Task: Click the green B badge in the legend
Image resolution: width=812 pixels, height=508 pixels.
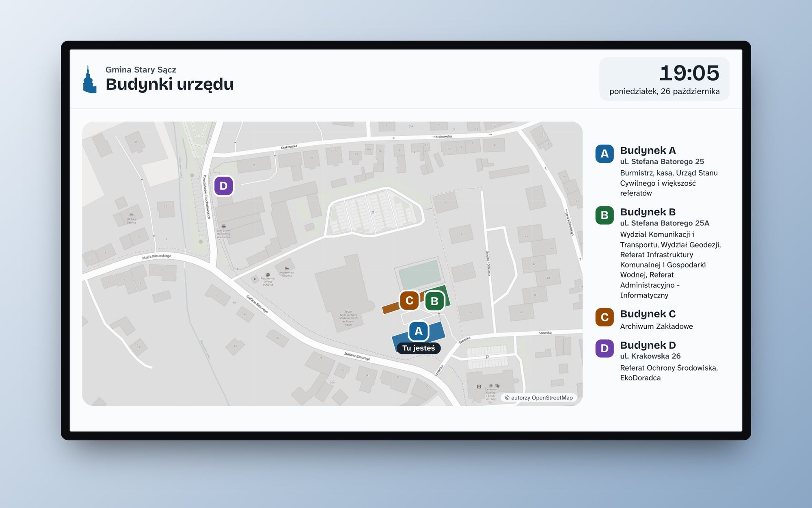Action: (x=605, y=215)
